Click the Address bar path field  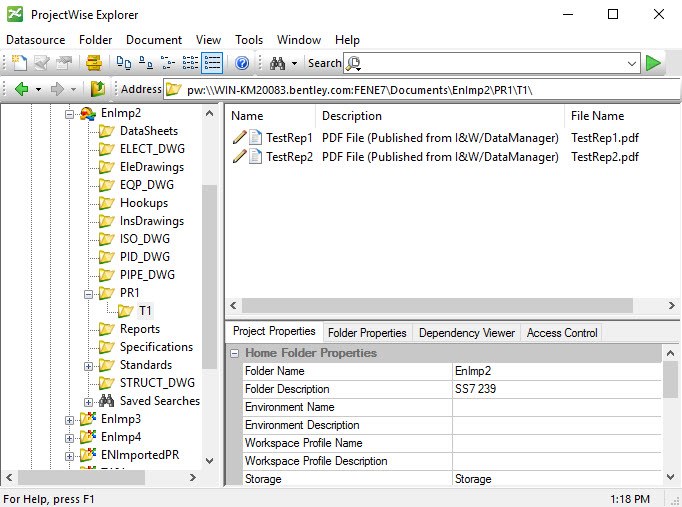tap(422, 90)
